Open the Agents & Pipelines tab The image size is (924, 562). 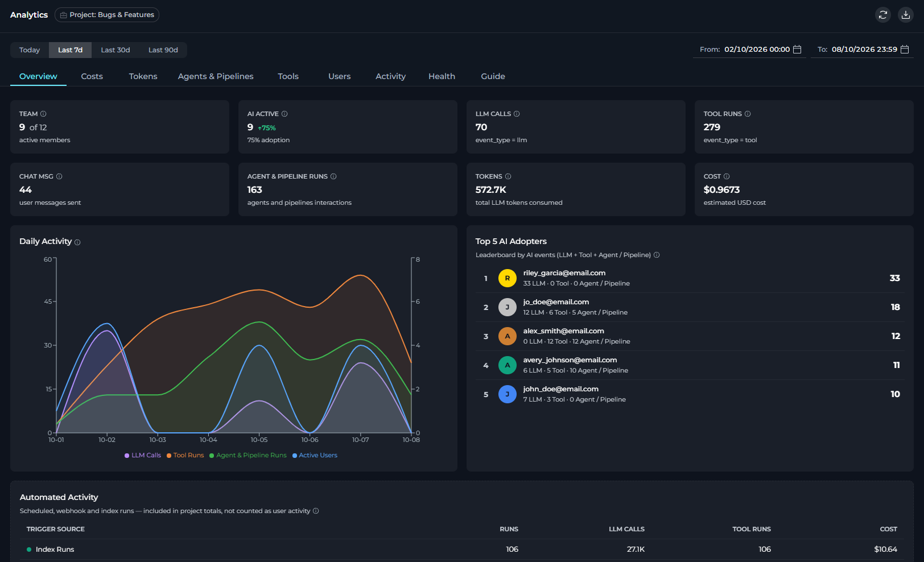pos(216,76)
